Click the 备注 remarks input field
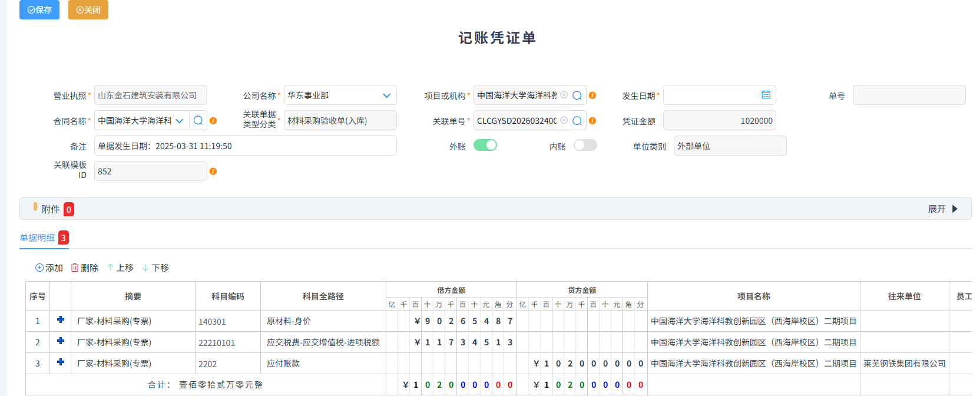980x396 pixels. click(x=246, y=146)
